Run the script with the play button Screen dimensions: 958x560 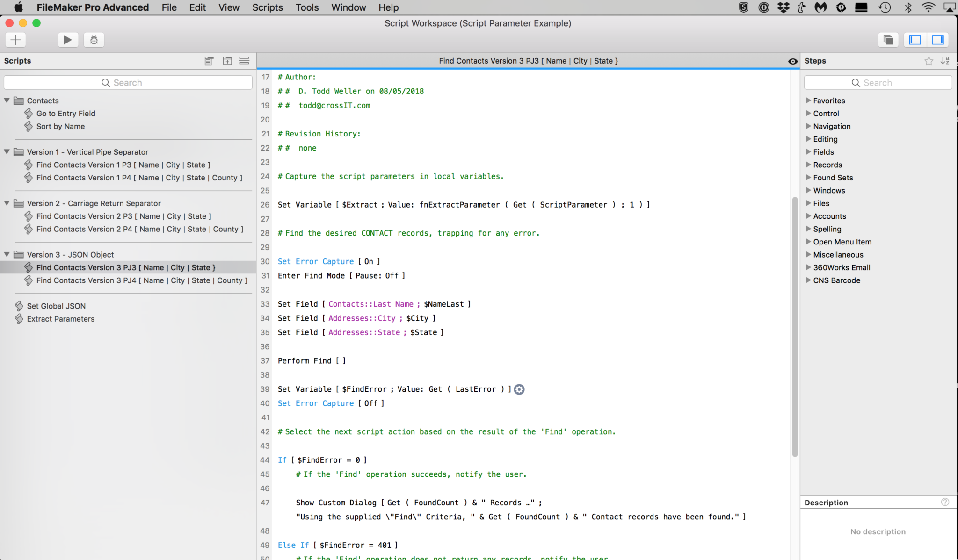click(68, 40)
